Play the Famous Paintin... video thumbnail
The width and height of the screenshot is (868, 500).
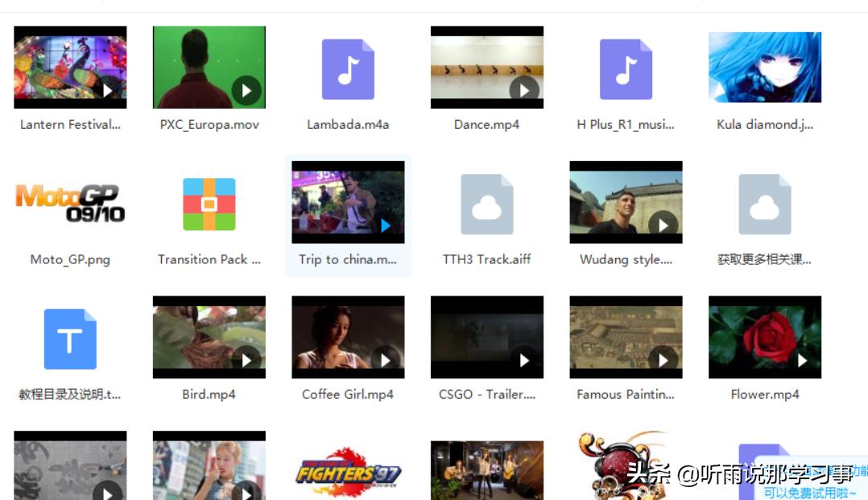626,337
